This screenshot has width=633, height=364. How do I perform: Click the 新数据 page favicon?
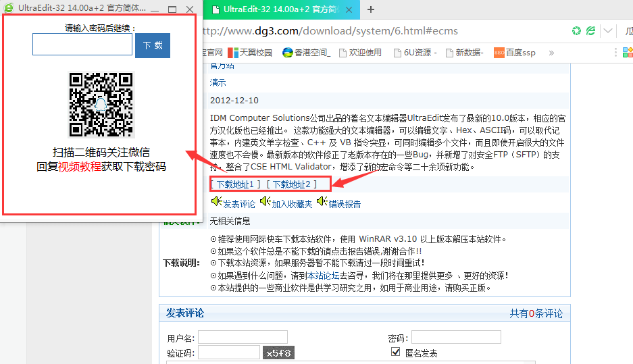[x=449, y=53]
